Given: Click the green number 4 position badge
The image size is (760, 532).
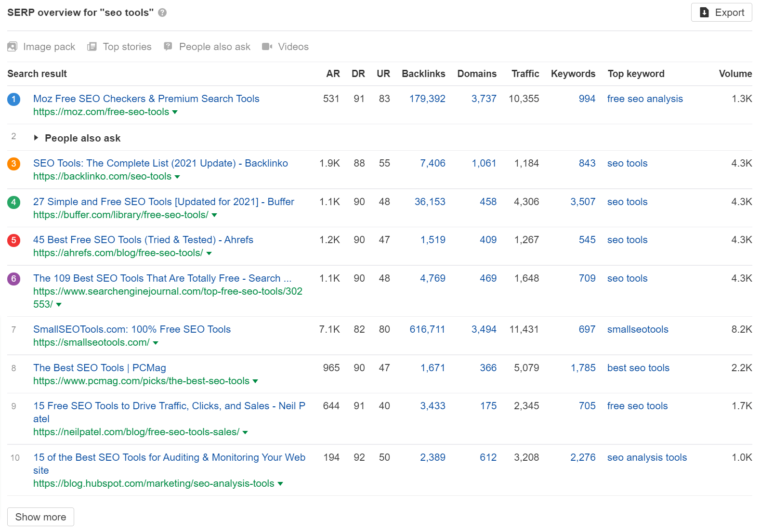Looking at the screenshot, I should click(14, 202).
